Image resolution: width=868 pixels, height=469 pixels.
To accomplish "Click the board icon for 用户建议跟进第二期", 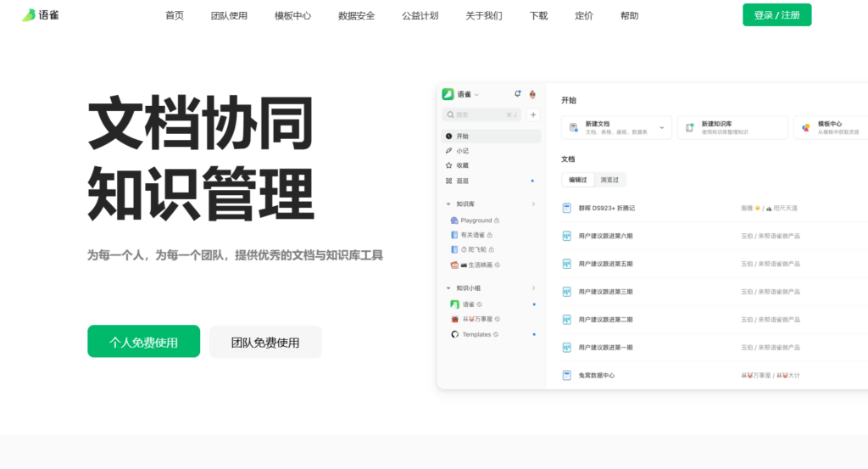I will [567, 320].
